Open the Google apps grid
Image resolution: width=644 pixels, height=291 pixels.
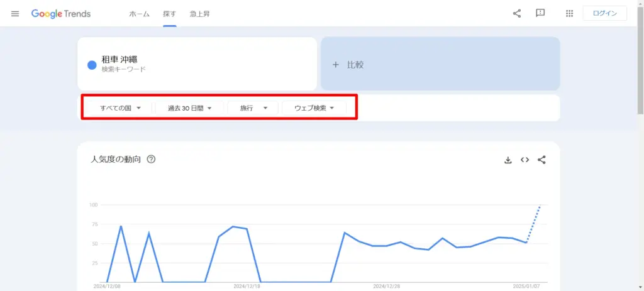(x=570, y=14)
